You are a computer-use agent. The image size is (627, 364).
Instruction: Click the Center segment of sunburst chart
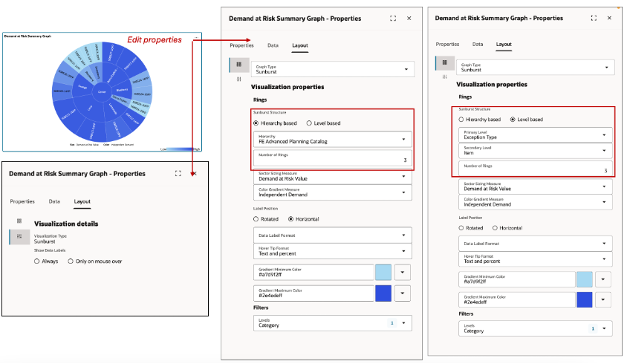pos(102,91)
